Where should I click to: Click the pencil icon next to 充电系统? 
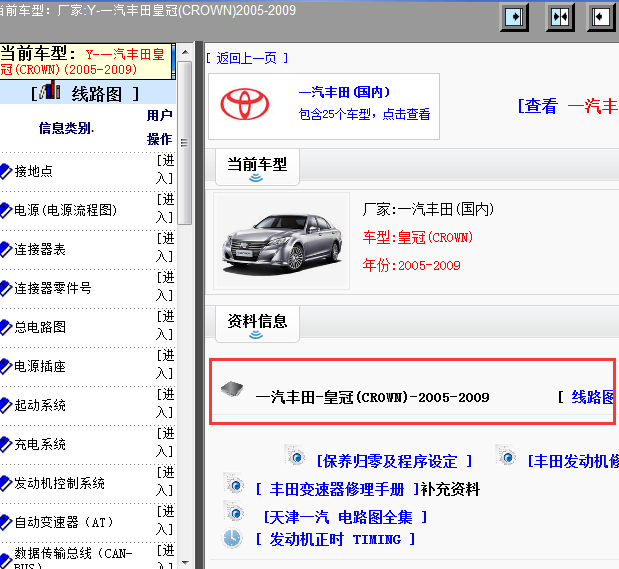(6, 444)
